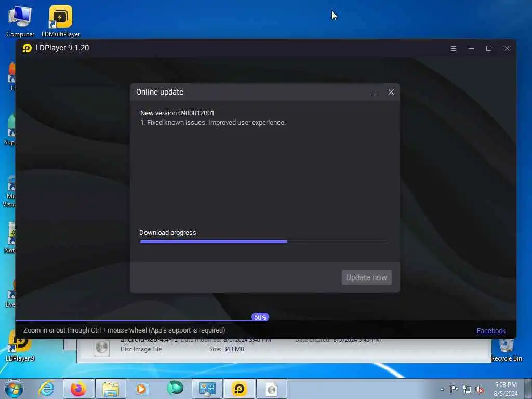The height and width of the screenshot is (399, 532).
Task: Maximize the LDPlayer window
Action: (489, 48)
